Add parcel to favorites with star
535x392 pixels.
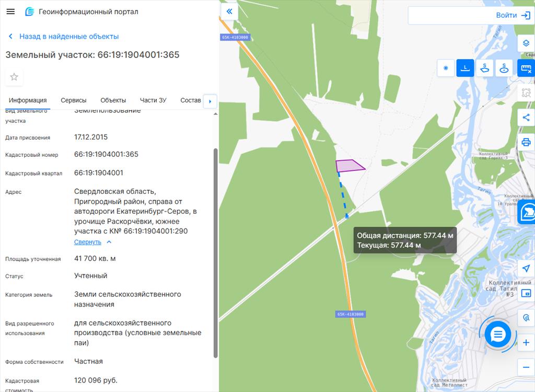[x=14, y=77]
